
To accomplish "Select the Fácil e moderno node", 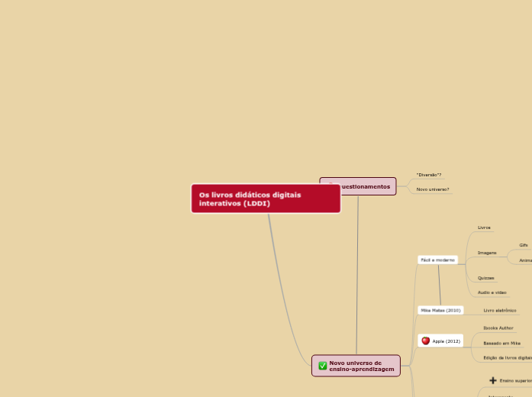I will 437,260.
